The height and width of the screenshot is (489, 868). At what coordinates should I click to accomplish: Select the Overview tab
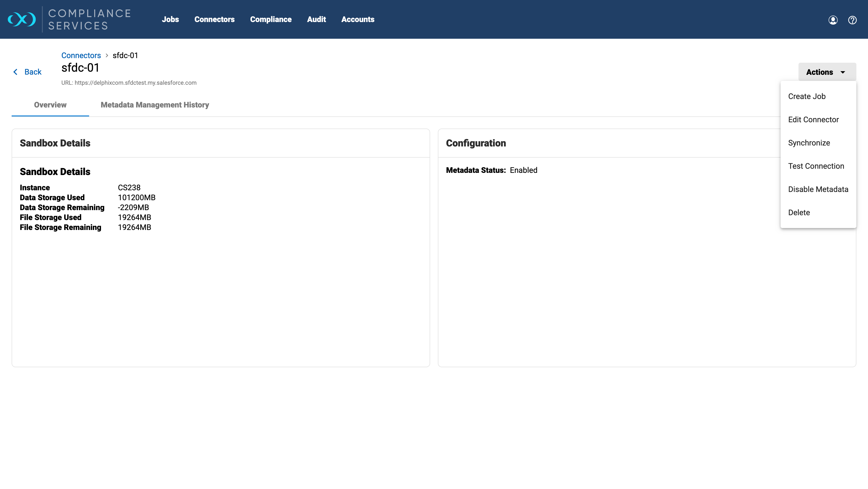[50, 105]
